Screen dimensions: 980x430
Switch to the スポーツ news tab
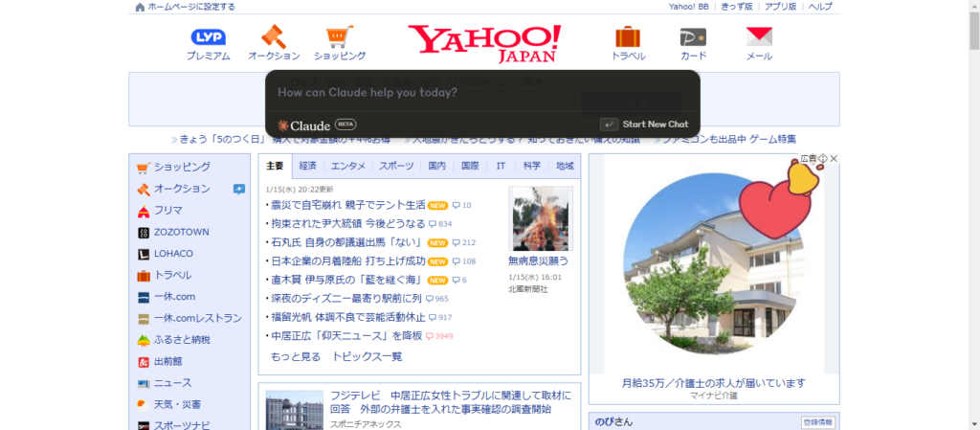click(x=396, y=167)
